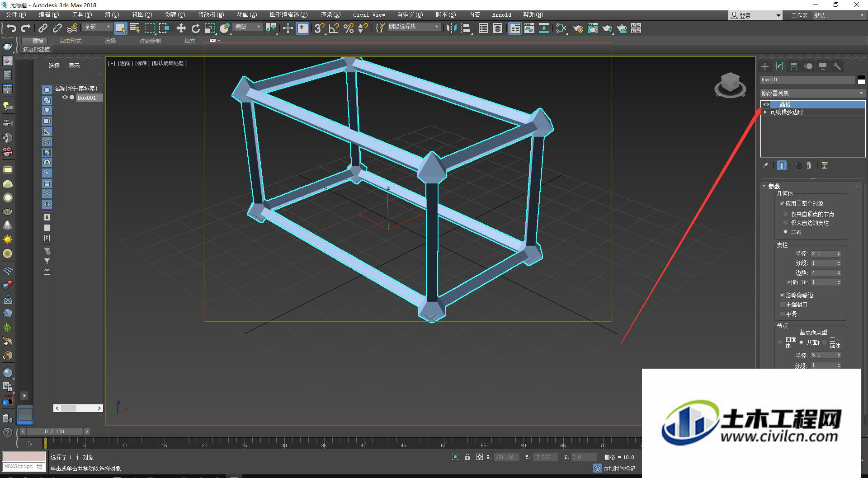Toggle Box001 eye visibility in explorer
Viewport: 868px width, 478px height.
pos(65,98)
